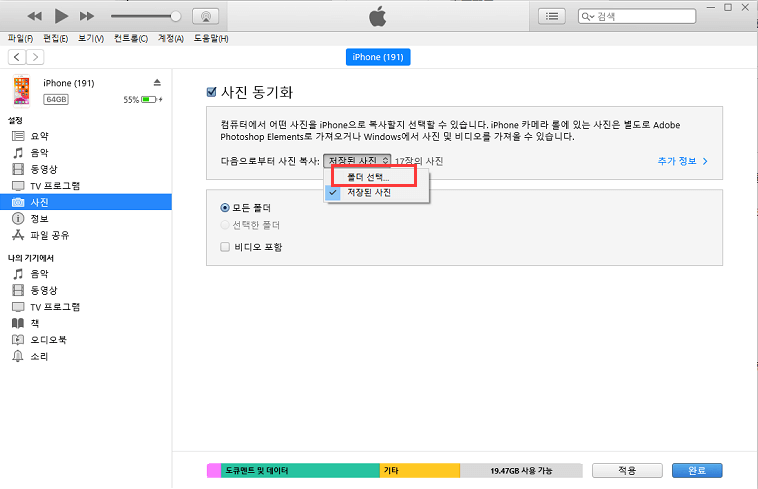The height and width of the screenshot is (489, 758).
Task: Select 저장된 사진 in the dropdown list
Action: [x=368, y=192]
